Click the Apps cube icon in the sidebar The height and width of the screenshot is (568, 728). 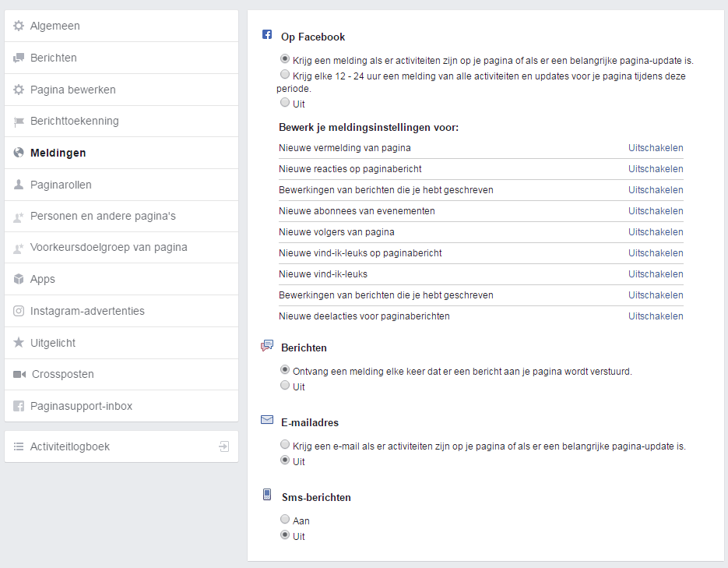(18, 279)
